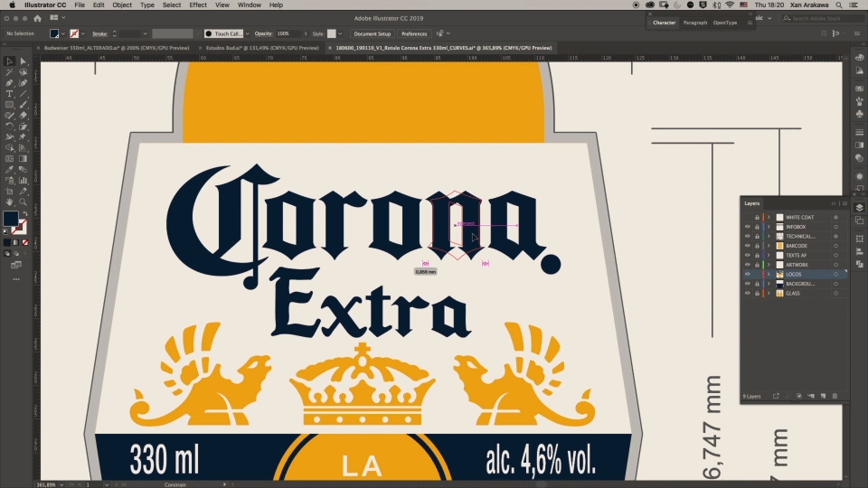
Task: Select the Eraser tool
Action: pyautogui.click(x=24, y=116)
